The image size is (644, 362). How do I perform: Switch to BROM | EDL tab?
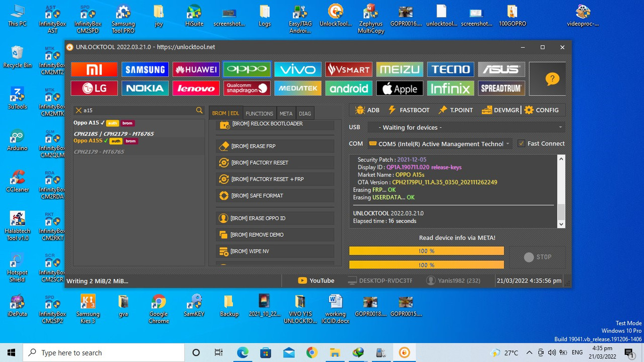click(x=225, y=113)
